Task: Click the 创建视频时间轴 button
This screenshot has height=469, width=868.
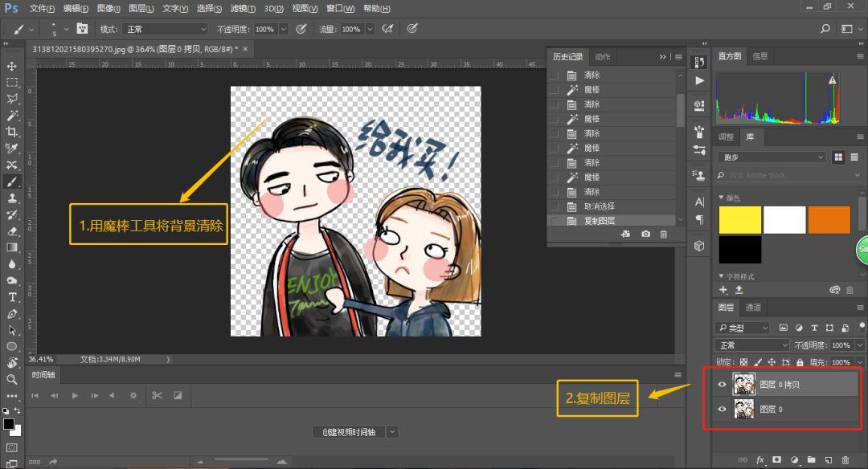Action: pyautogui.click(x=349, y=432)
